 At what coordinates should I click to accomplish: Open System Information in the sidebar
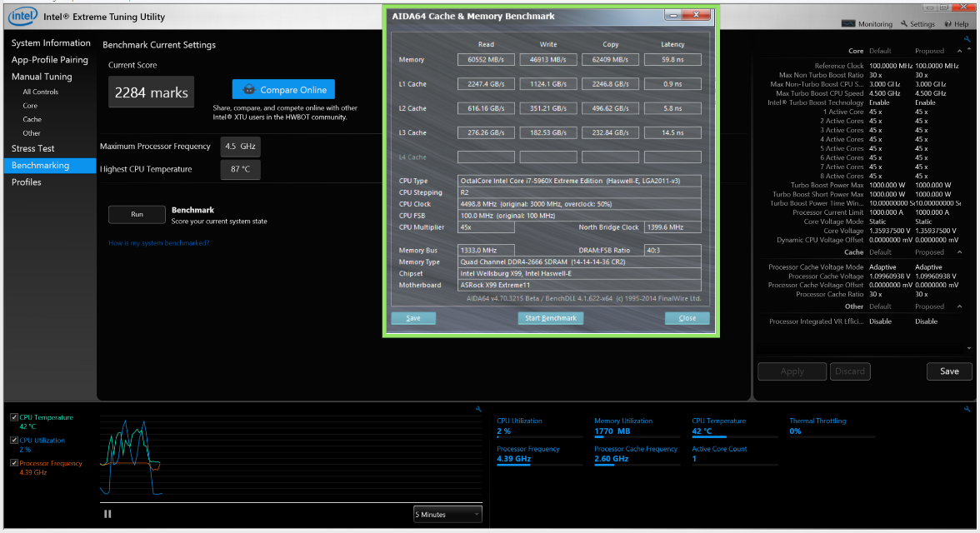(51, 43)
